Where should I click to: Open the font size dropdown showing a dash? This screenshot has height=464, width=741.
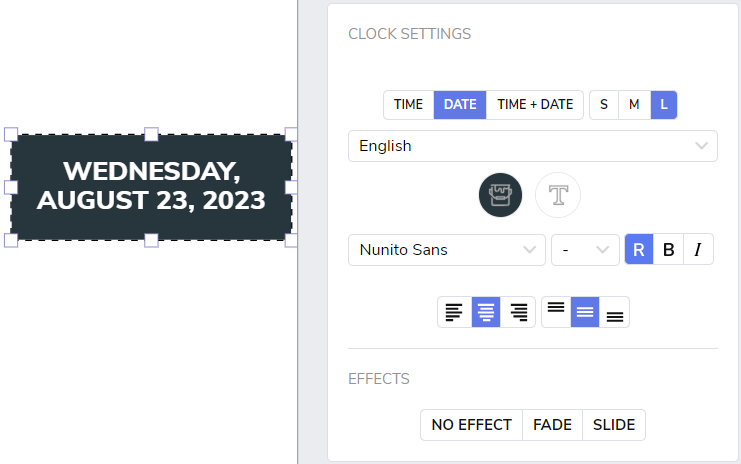pyautogui.click(x=585, y=249)
